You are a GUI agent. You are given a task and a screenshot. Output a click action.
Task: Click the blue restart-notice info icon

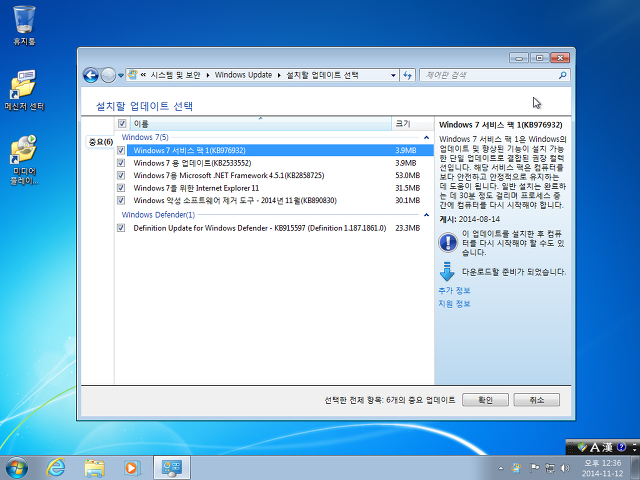[x=448, y=242]
